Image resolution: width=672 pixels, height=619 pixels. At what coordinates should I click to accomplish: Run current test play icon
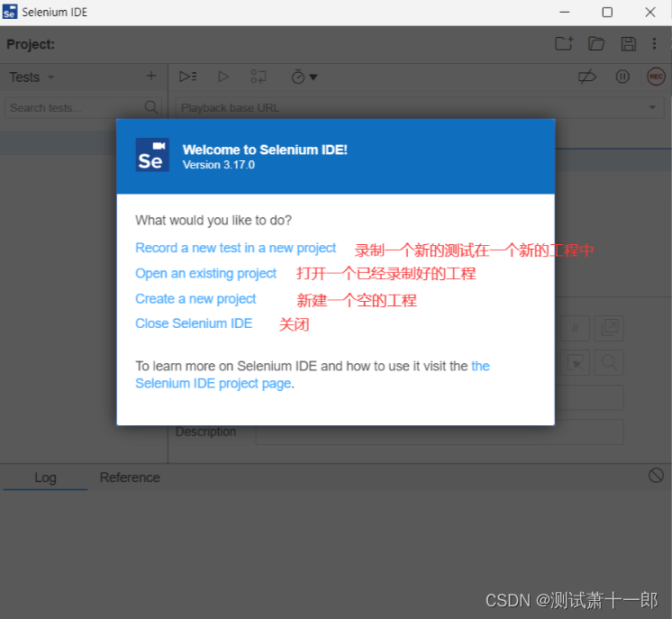223,77
